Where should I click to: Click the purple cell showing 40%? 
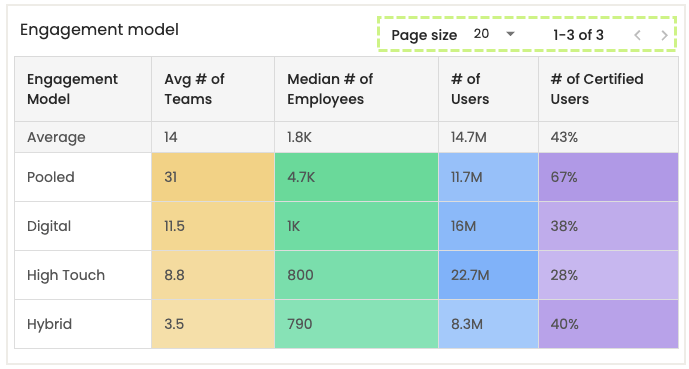608,324
